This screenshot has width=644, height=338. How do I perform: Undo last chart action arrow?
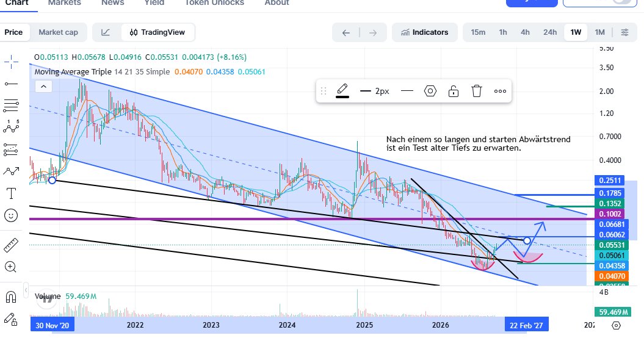click(346, 33)
